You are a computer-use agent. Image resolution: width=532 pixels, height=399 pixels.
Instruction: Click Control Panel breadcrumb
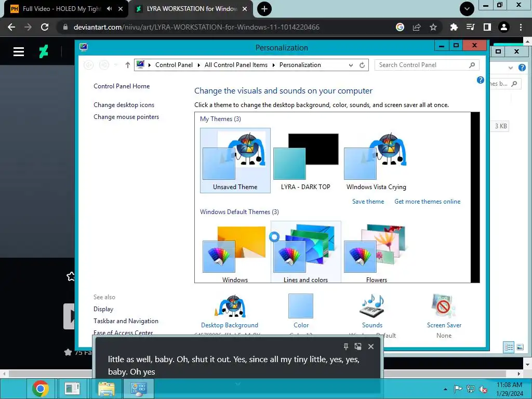pyautogui.click(x=174, y=65)
